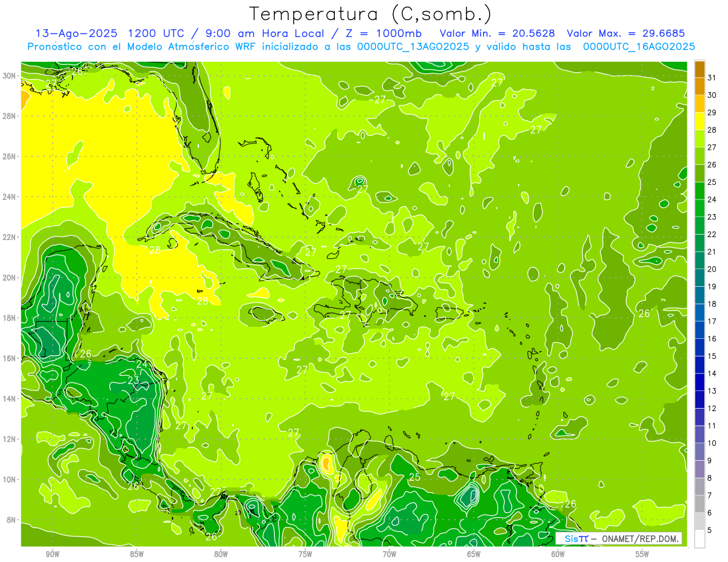Click the 18N latitude axis label

pos(9,318)
